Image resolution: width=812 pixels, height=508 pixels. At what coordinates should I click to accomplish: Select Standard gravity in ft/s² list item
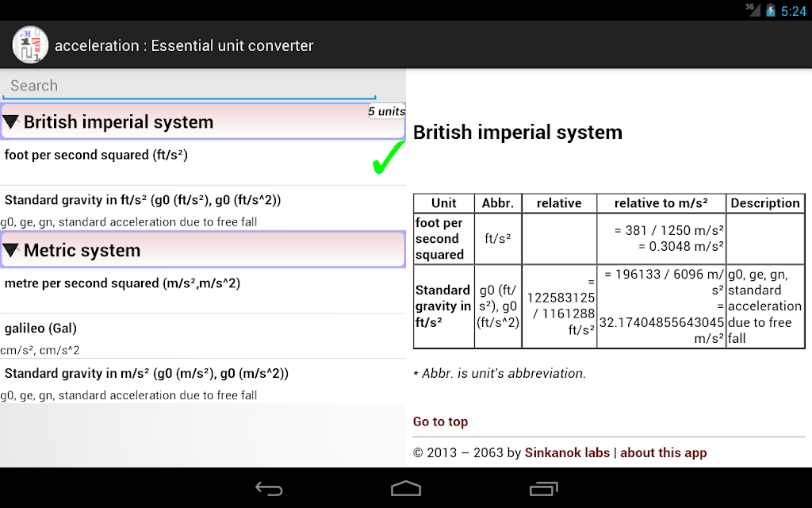pos(203,209)
